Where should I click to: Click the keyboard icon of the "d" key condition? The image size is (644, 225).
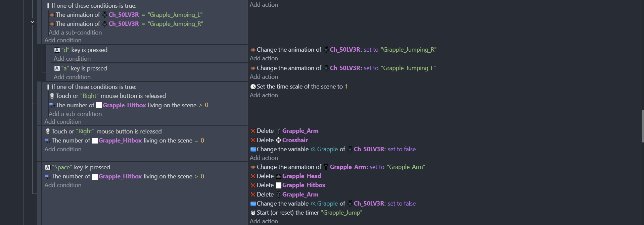point(57,50)
